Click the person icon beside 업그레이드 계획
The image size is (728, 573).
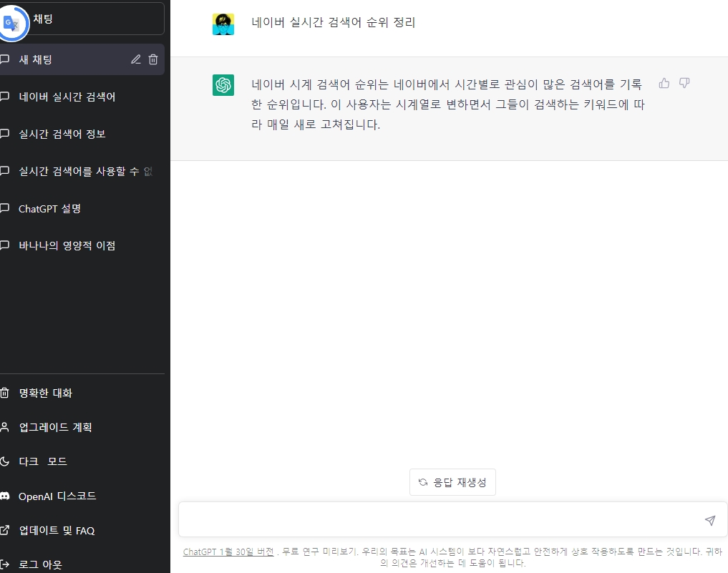(x=4, y=427)
